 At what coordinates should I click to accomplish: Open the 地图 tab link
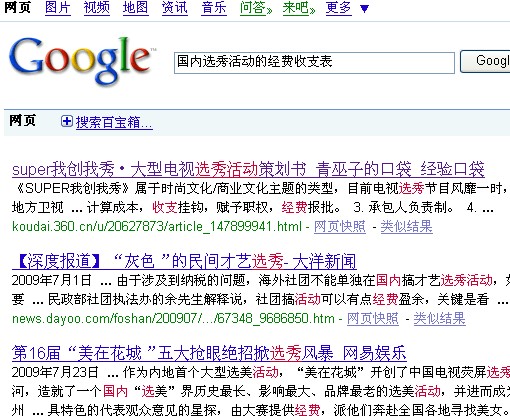(135, 8)
